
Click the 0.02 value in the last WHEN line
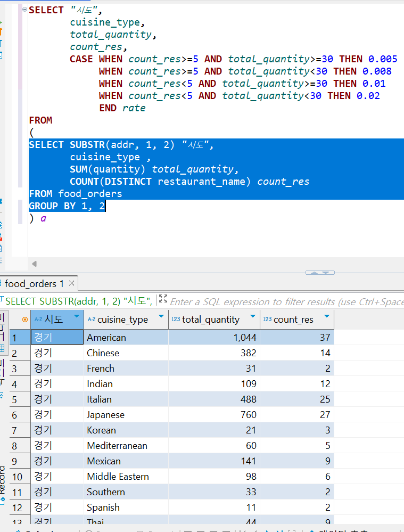click(x=368, y=96)
